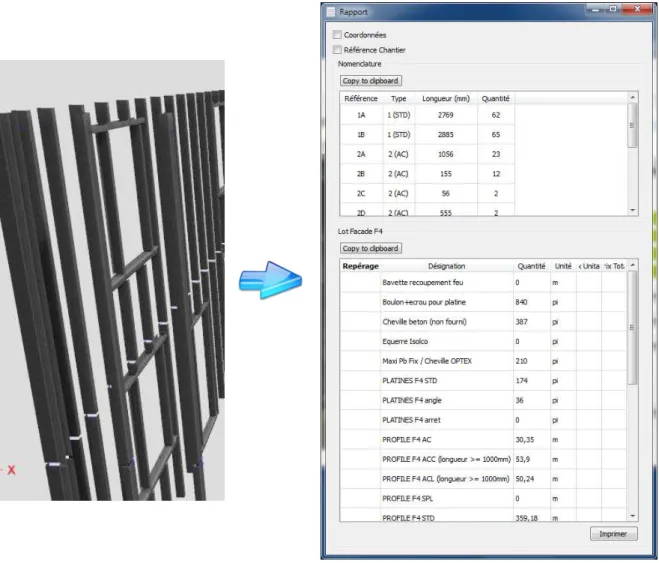Click the Rapport window title icon

331,12
